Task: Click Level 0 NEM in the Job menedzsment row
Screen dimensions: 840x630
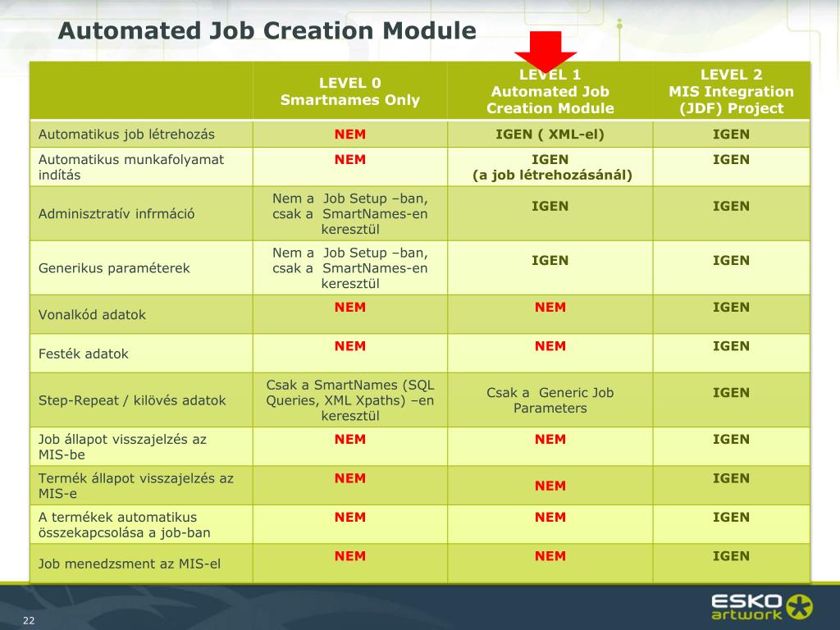Action: (349, 557)
